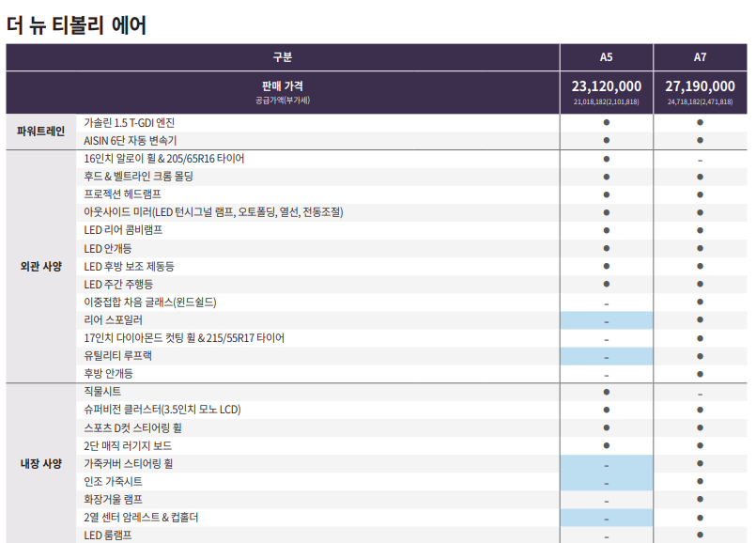Click the A5 supply price 21,018,182(2,101,818)

(607, 101)
